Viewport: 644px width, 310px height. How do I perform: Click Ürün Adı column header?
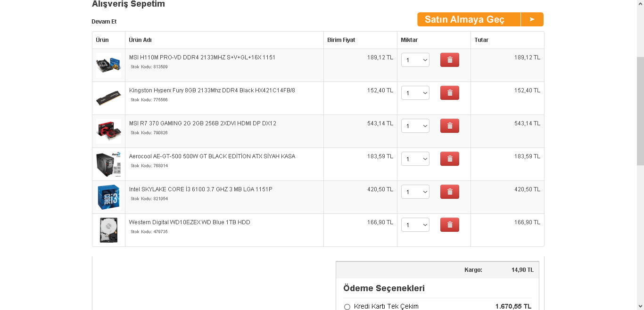[x=140, y=40]
